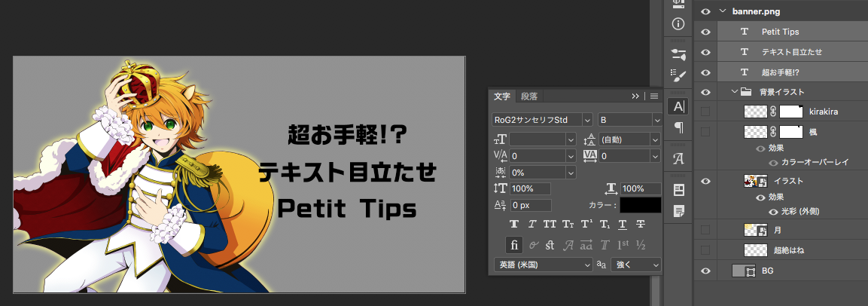
Task: Open the anti-aliasing 強く dropdown
Action: pyautogui.click(x=636, y=265)
